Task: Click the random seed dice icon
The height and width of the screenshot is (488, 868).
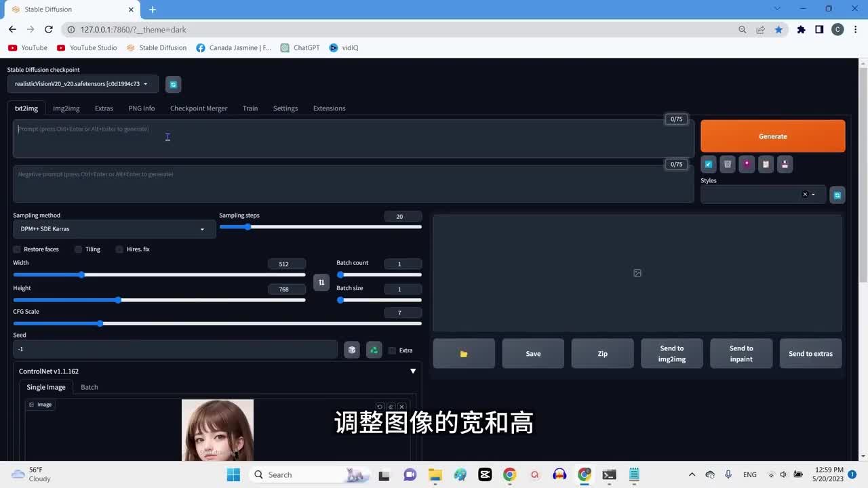Action: coord(351,350)
